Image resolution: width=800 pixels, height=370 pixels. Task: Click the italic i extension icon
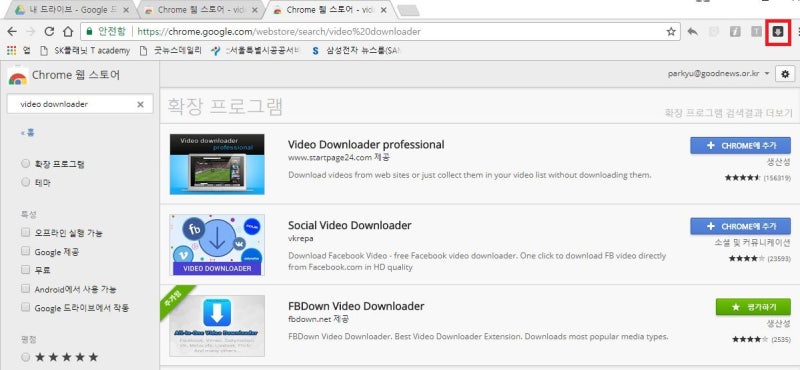(735, 32)
